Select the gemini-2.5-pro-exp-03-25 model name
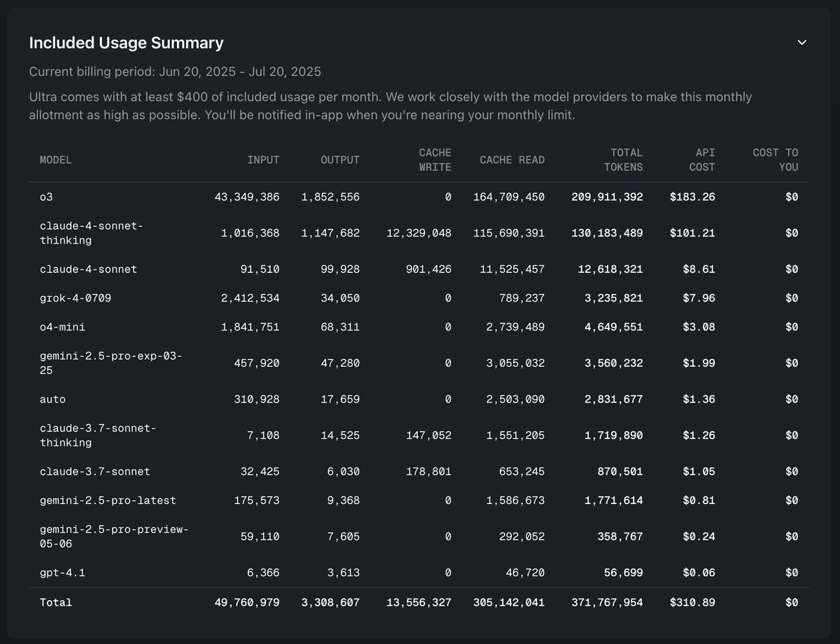This screenshot has height=644, width=840. point(111,363)
